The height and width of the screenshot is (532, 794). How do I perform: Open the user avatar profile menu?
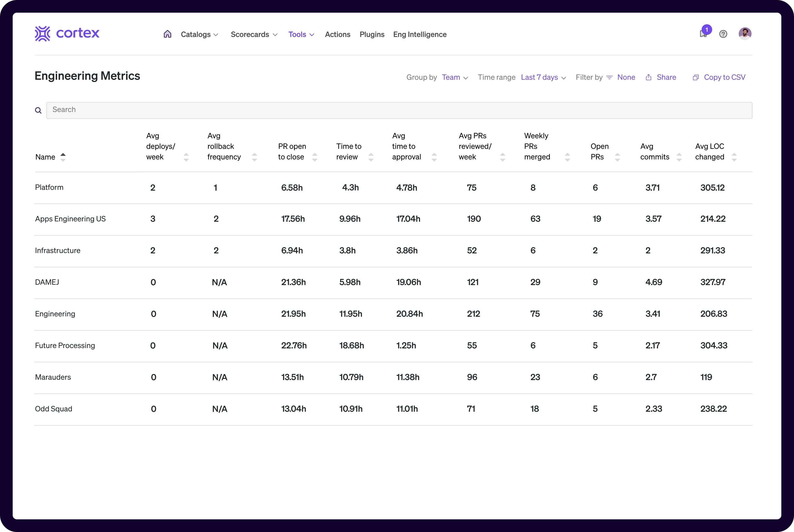(745, 33)
